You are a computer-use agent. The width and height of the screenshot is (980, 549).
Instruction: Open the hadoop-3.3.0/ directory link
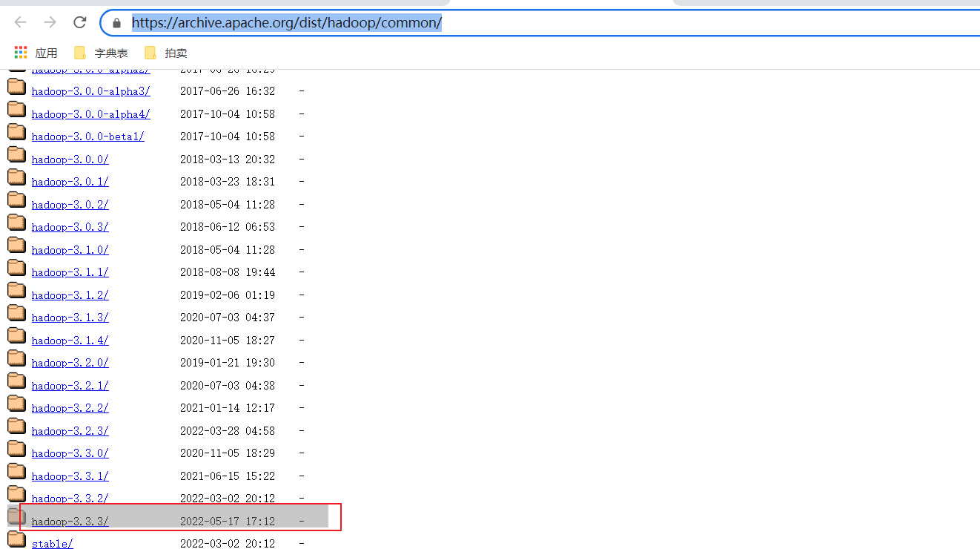pyautogui.click(x=70, y=453)
